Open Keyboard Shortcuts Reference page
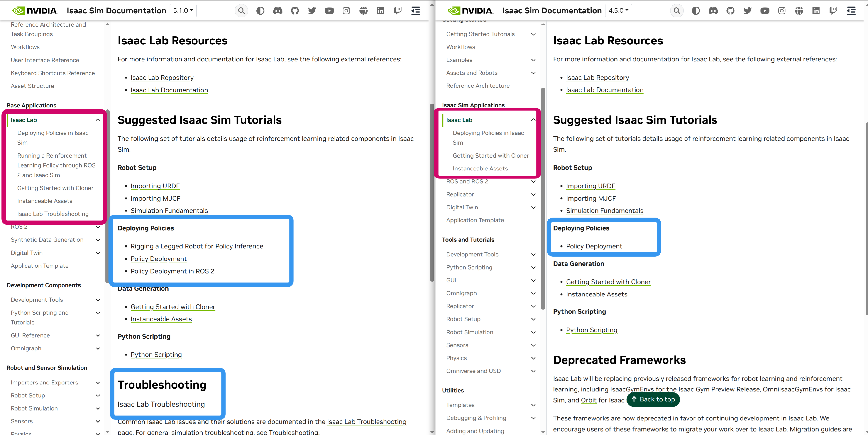The width and height of the screenshot is (868, 435). (x=53, y=73)
